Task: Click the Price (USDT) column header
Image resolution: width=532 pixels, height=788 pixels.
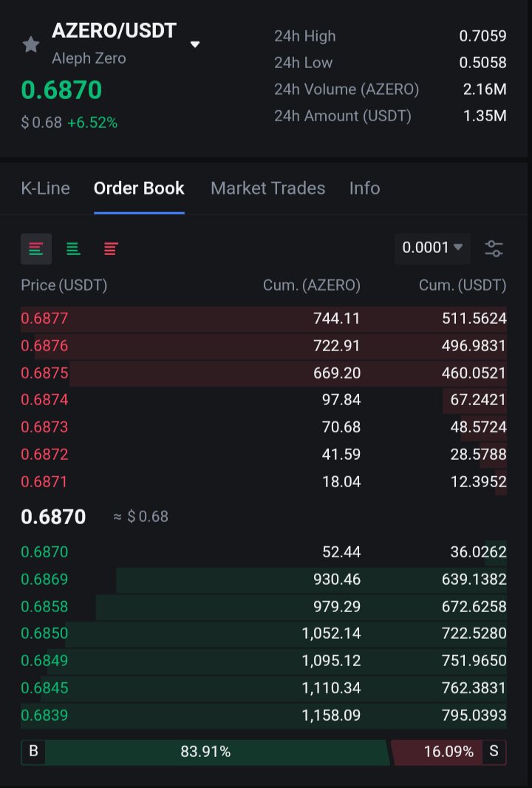Action: pyautogui.click(x=64, y=285)
